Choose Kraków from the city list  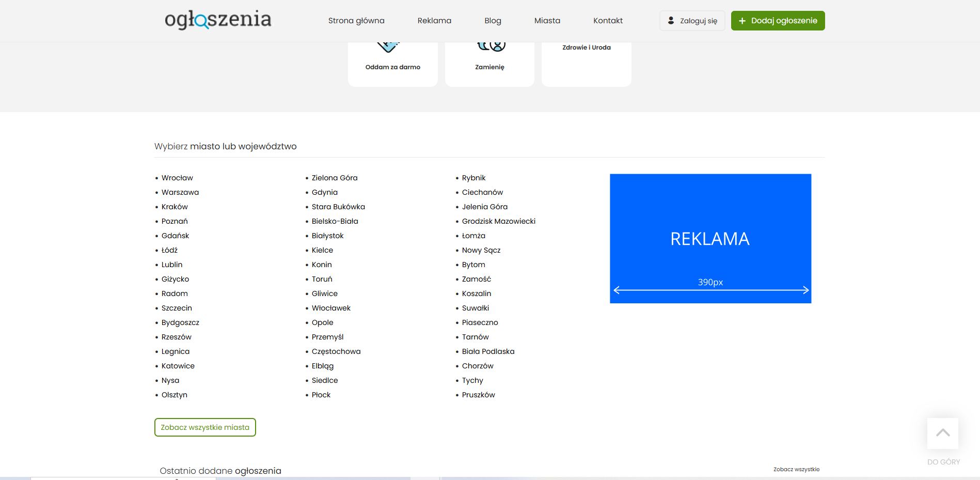coord(175,207)
